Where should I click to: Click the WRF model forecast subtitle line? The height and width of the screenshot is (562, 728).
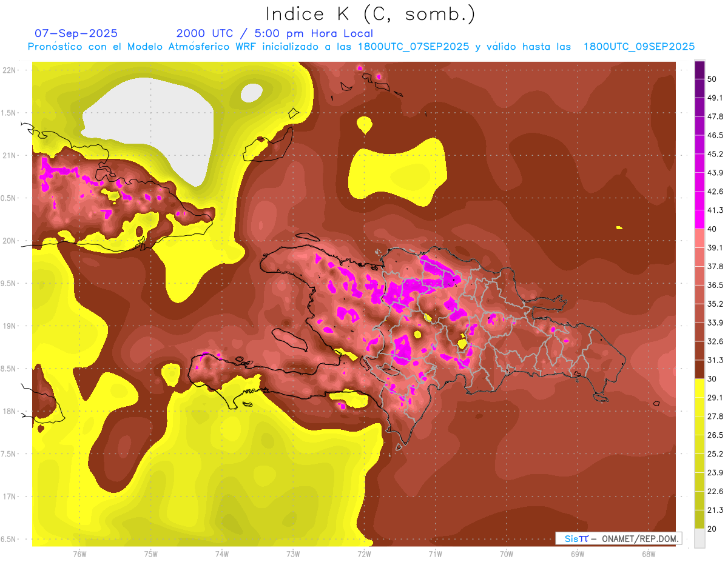pyautogui.click(x=361, y=47)
